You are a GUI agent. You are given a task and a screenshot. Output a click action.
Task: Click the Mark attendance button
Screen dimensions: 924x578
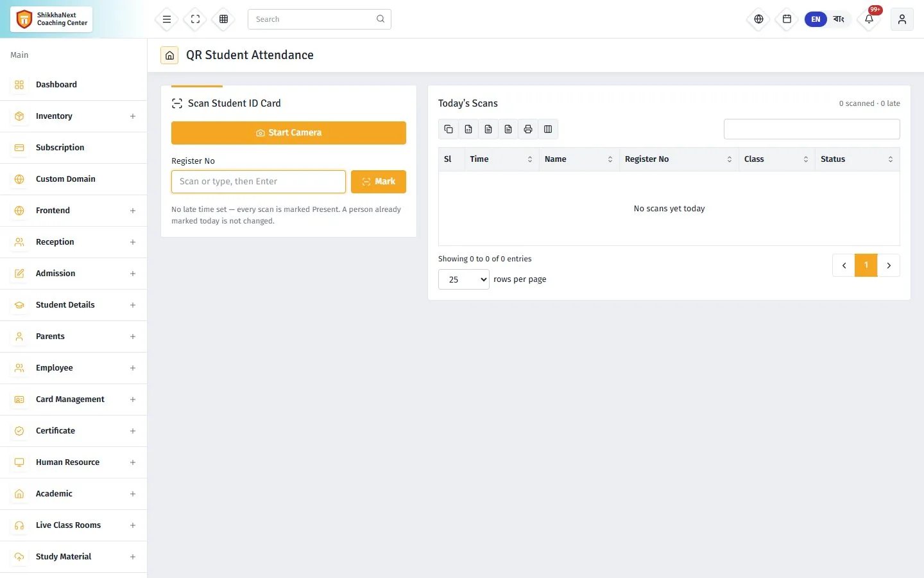[379, 182]
